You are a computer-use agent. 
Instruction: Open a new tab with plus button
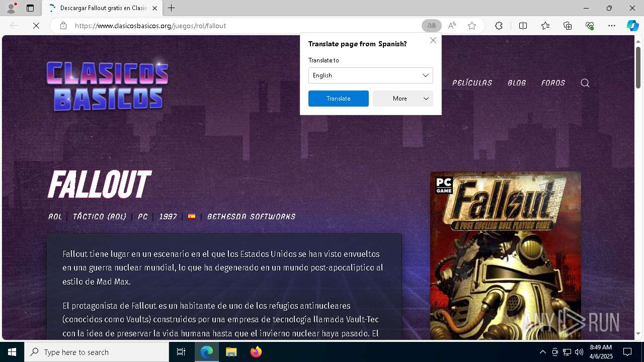(172, 8)
